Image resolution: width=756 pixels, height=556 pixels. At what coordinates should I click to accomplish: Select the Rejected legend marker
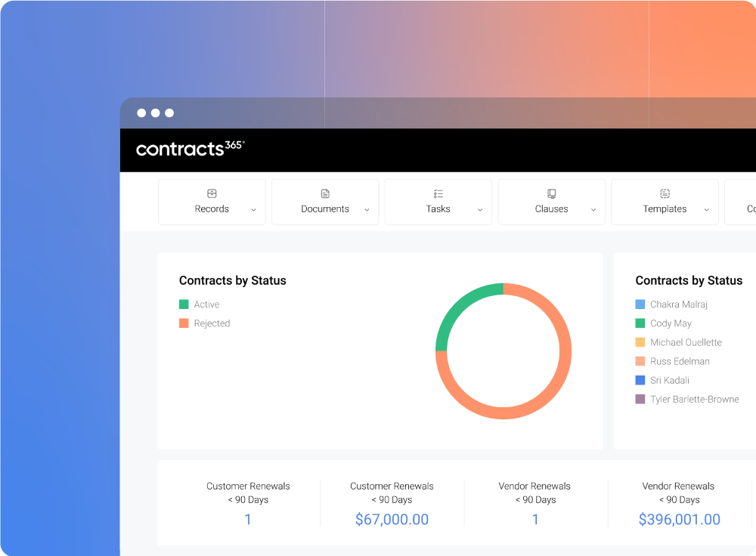(182, 323)
